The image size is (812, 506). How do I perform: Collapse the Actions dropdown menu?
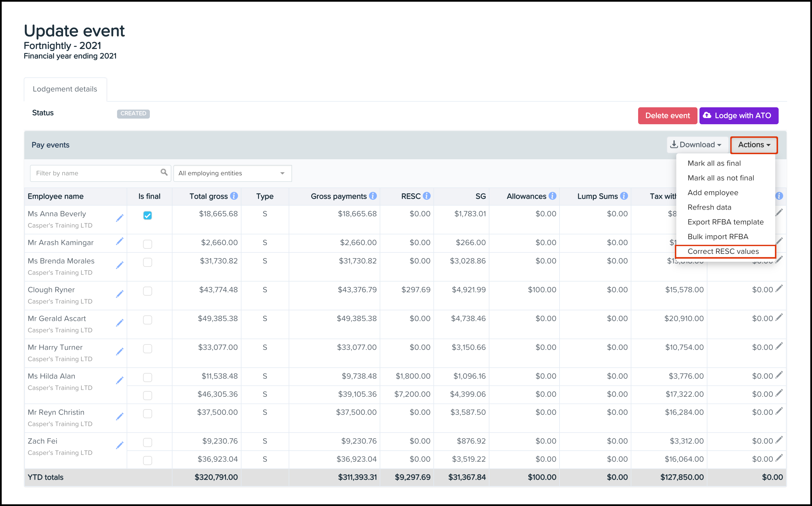click(754, 145)
